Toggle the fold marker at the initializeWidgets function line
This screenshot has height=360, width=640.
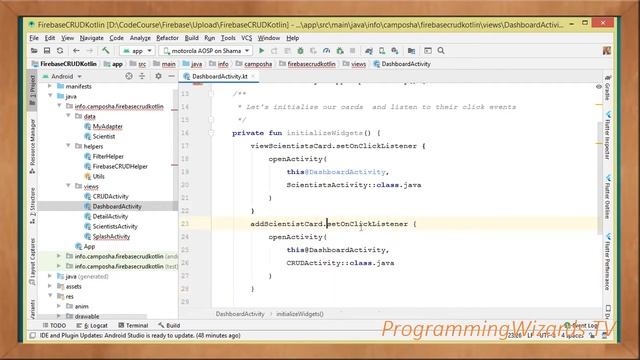point(211,133)
